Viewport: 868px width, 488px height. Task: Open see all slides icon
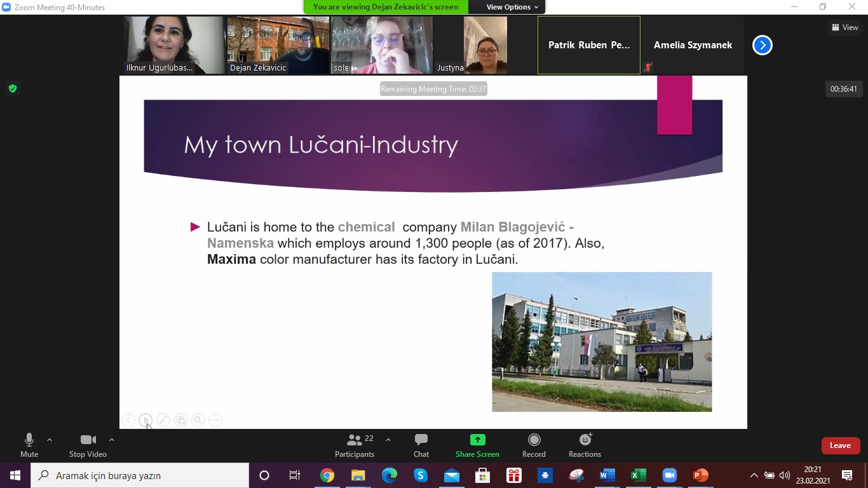(180, 420)
